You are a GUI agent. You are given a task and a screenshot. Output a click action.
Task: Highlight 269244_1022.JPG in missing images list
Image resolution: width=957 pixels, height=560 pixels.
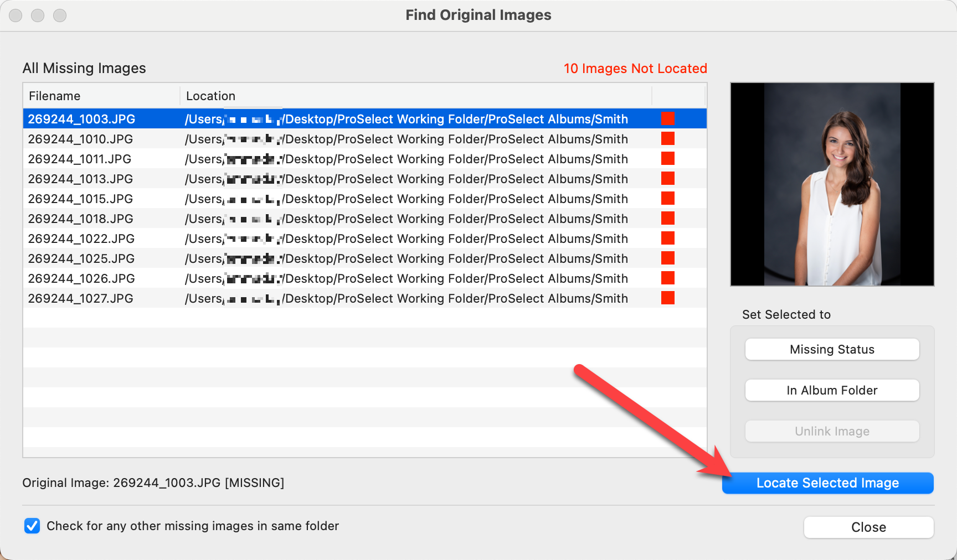tap(81, 239)
